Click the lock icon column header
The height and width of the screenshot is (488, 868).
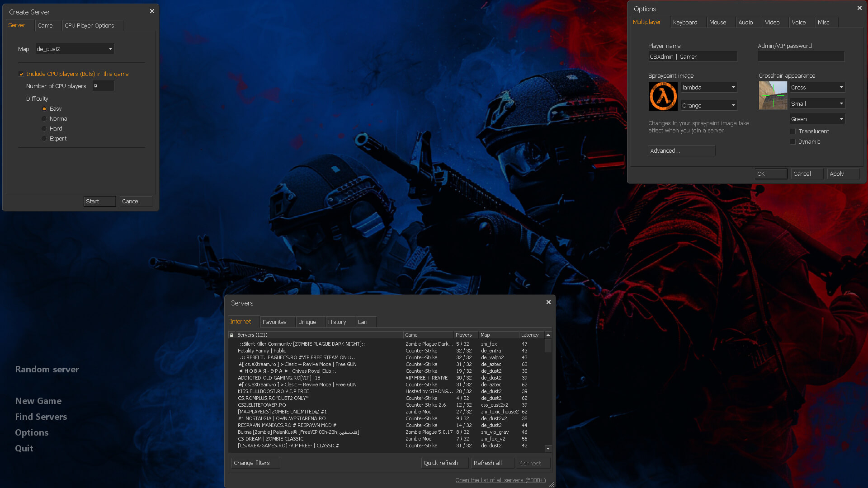point(232,335)
